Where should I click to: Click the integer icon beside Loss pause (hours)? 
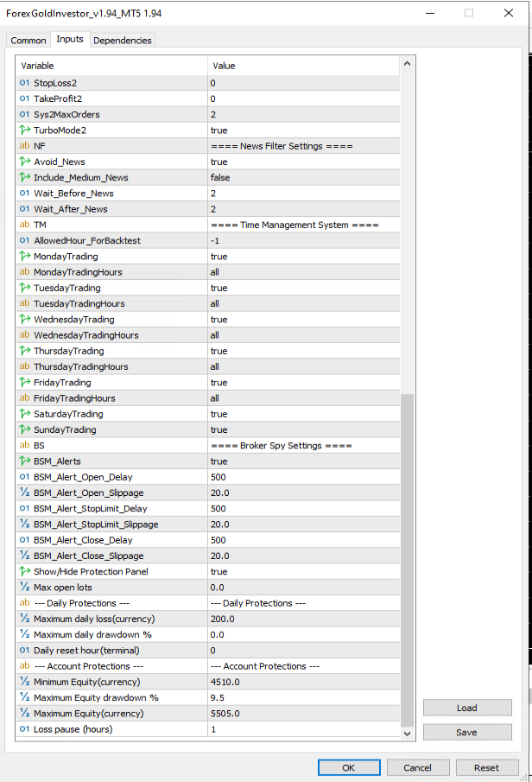(24, 729)
